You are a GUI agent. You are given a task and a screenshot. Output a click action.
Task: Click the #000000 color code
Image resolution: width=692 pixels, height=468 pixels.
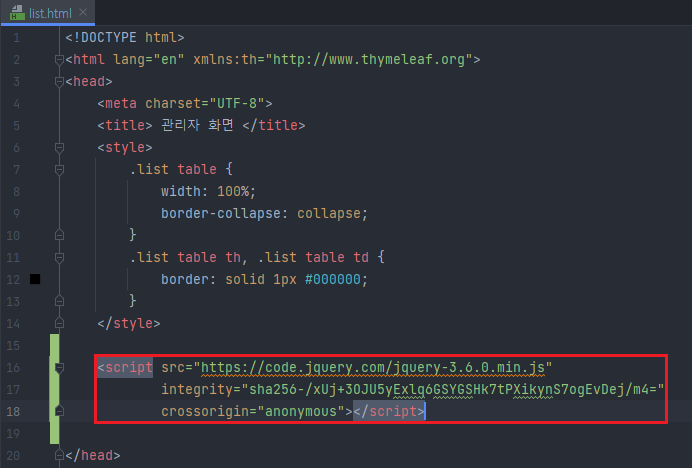pyautogui.click(x=333, y=279)
